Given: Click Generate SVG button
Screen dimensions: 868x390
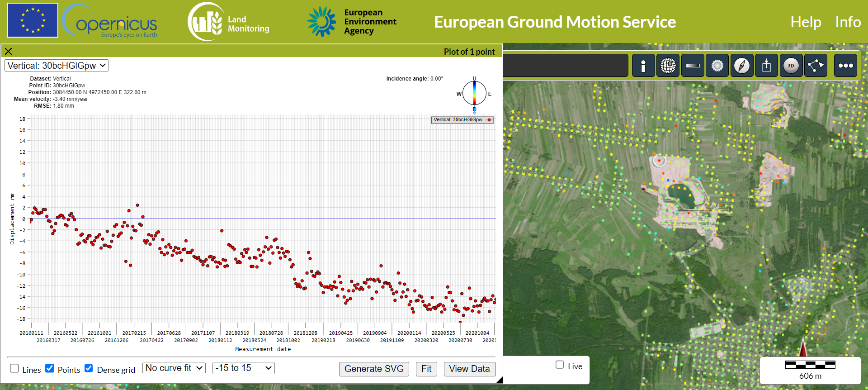Looking at the screenshot, I should [374, 369].
